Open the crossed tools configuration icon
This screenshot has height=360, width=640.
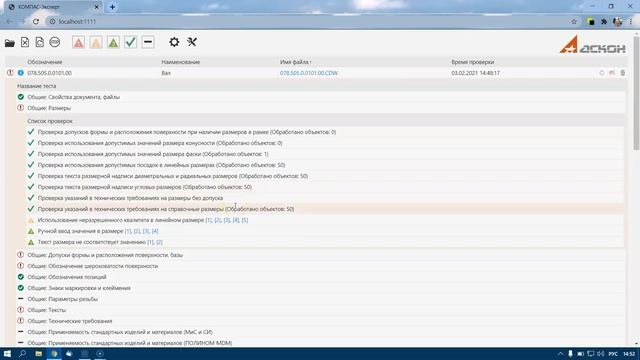click(192, 42)
